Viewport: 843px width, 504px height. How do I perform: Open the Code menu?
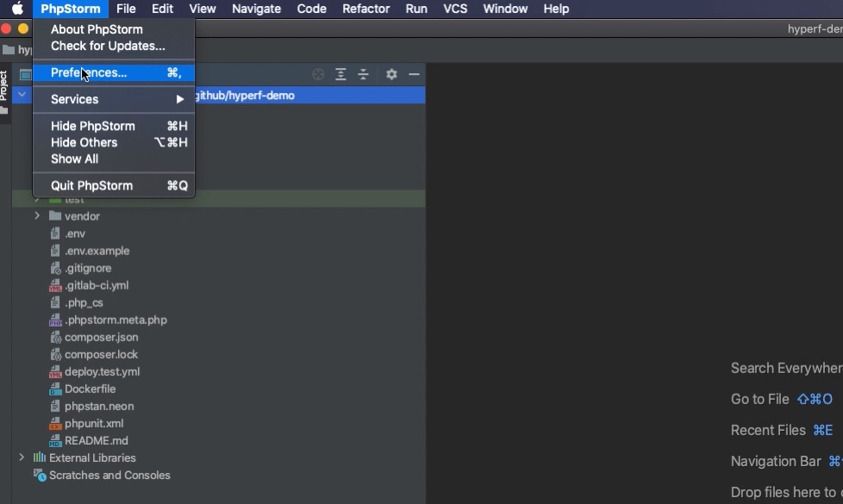coord(312,9)
